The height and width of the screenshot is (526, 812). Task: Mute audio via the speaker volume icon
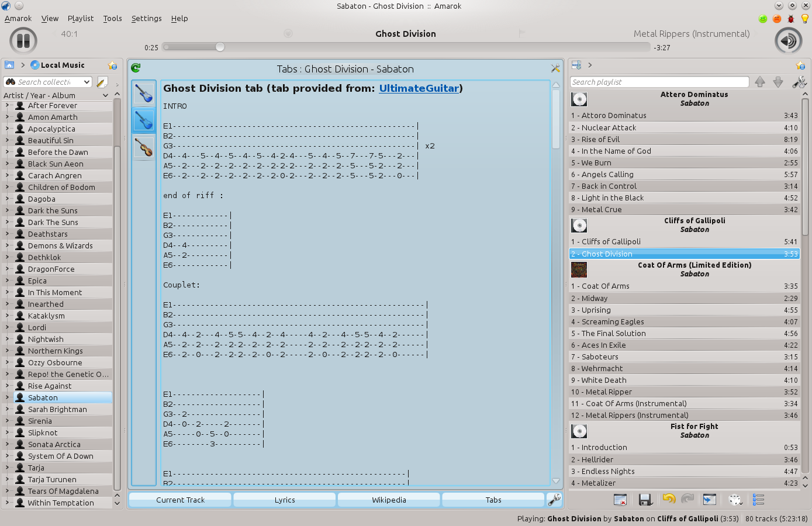click(788, 41)
